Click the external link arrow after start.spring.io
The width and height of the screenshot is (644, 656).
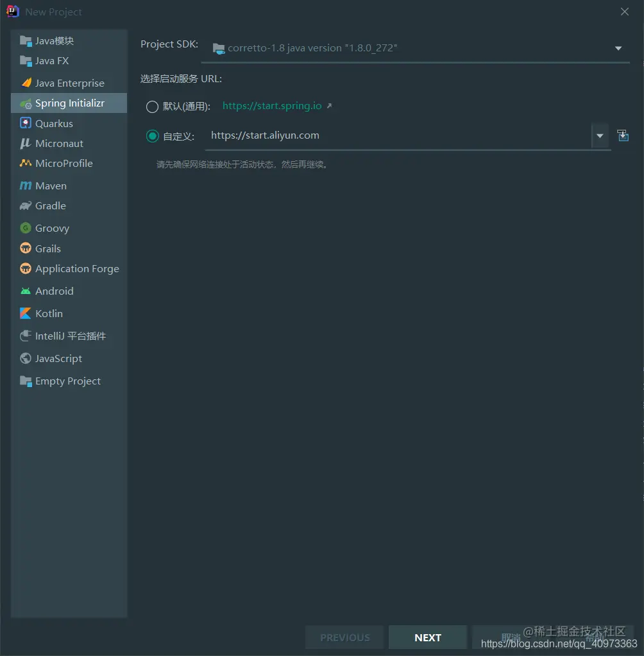[329, 106]
